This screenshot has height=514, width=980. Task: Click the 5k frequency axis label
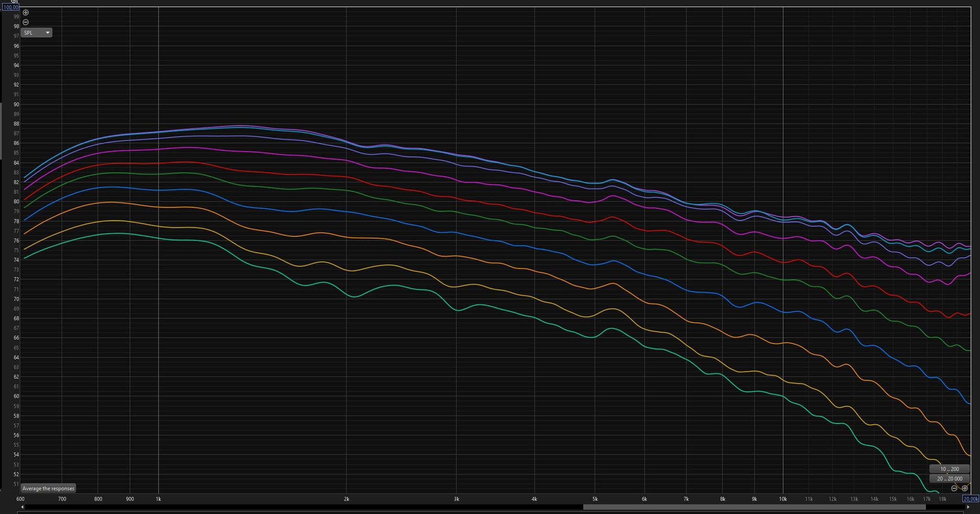[595, 499]
